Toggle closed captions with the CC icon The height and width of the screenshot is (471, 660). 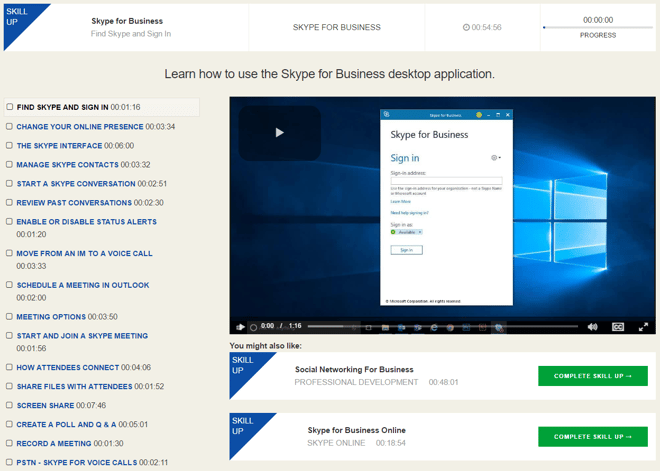[618, 327]
